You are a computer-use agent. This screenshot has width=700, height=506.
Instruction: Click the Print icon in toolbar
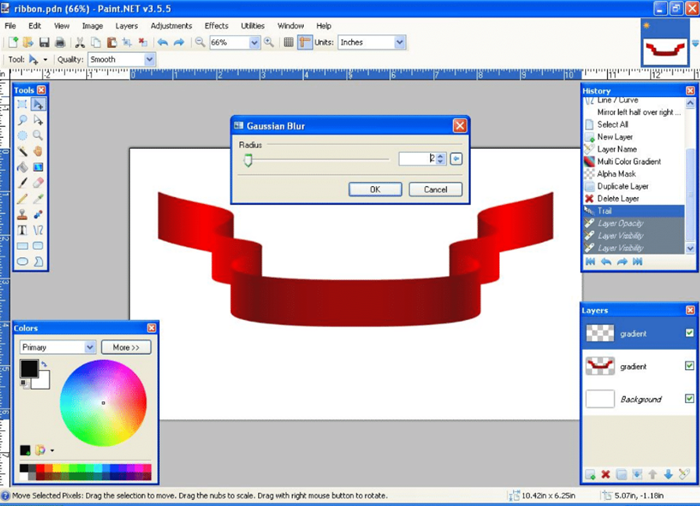(60, 42)
